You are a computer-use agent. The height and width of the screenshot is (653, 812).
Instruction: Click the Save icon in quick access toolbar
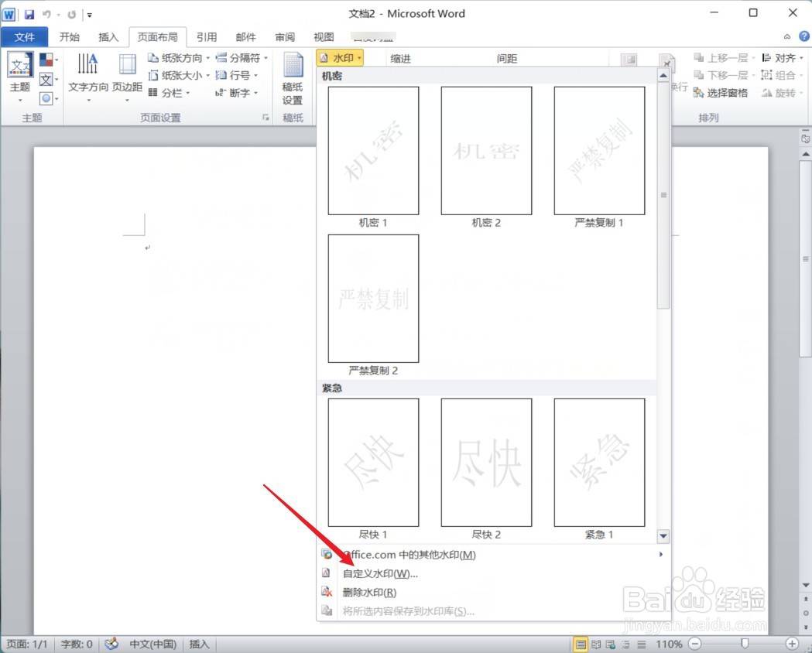coord(29,15)
